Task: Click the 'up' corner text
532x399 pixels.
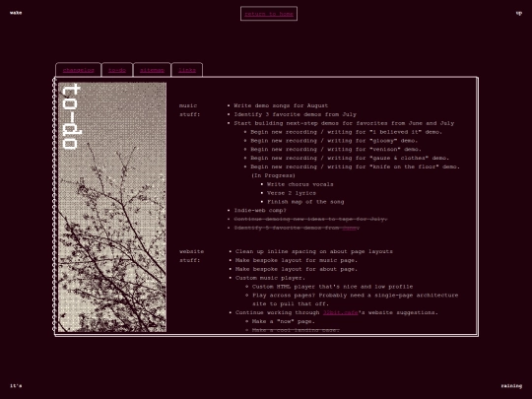Action: [x=519, y=13]
